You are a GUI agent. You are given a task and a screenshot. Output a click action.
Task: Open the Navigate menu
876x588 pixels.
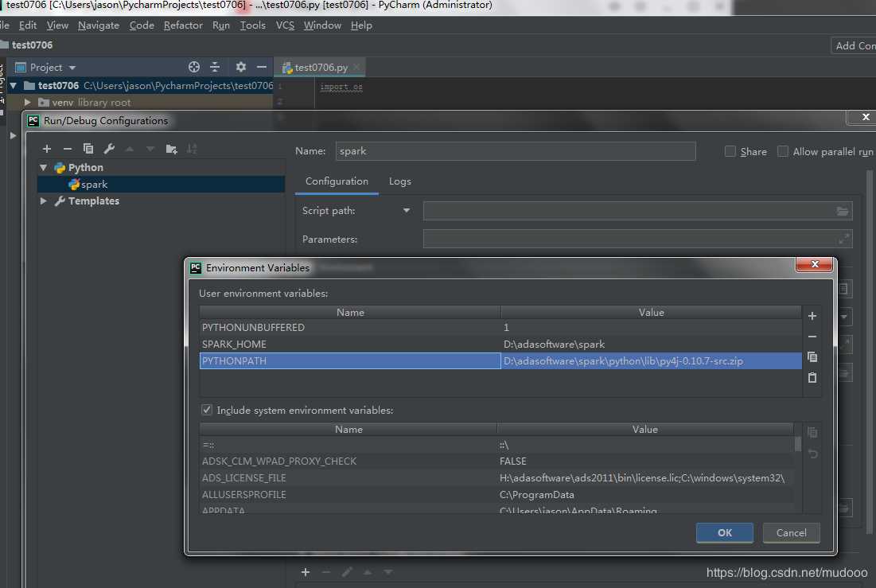(x=99, y=25)
